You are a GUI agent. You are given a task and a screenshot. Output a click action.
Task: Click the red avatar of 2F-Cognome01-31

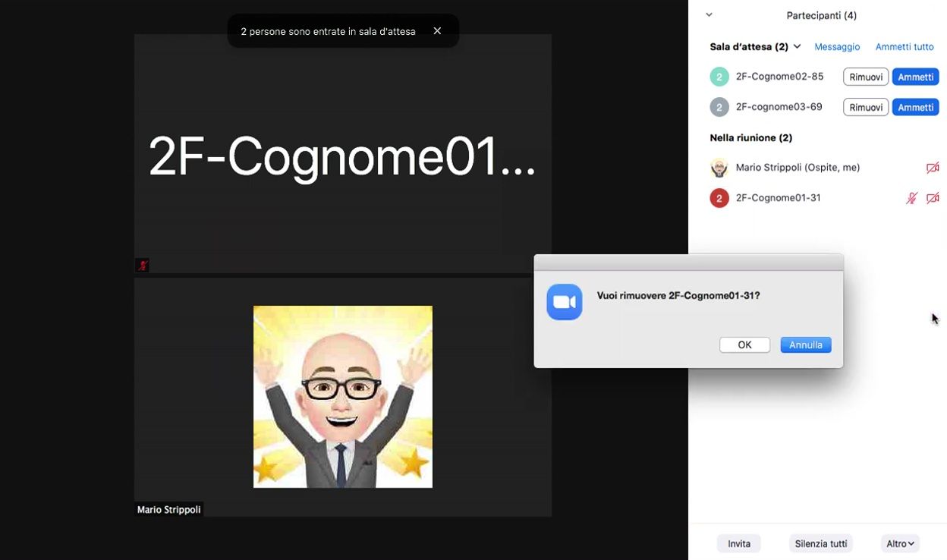pos(719,198)
